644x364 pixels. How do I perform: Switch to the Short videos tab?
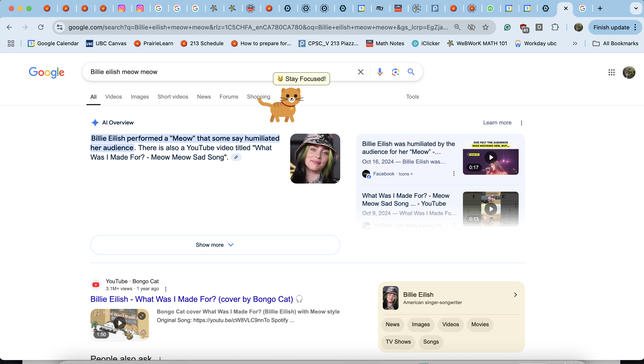[x=173, y=97]
